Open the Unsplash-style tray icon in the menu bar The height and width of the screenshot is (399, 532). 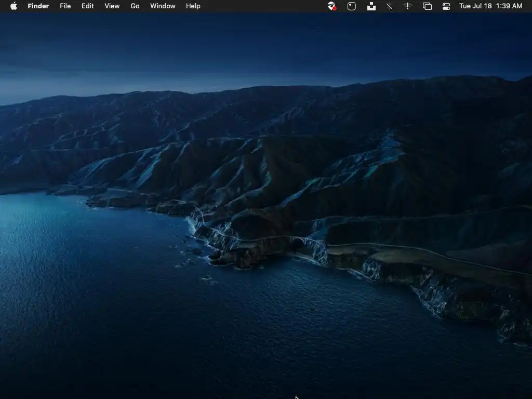pos(371,6)
